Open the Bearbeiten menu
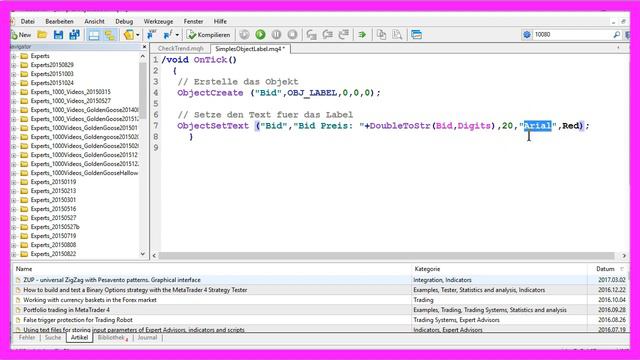This screenshot has height=360, width=640. [x=59, y=21]
